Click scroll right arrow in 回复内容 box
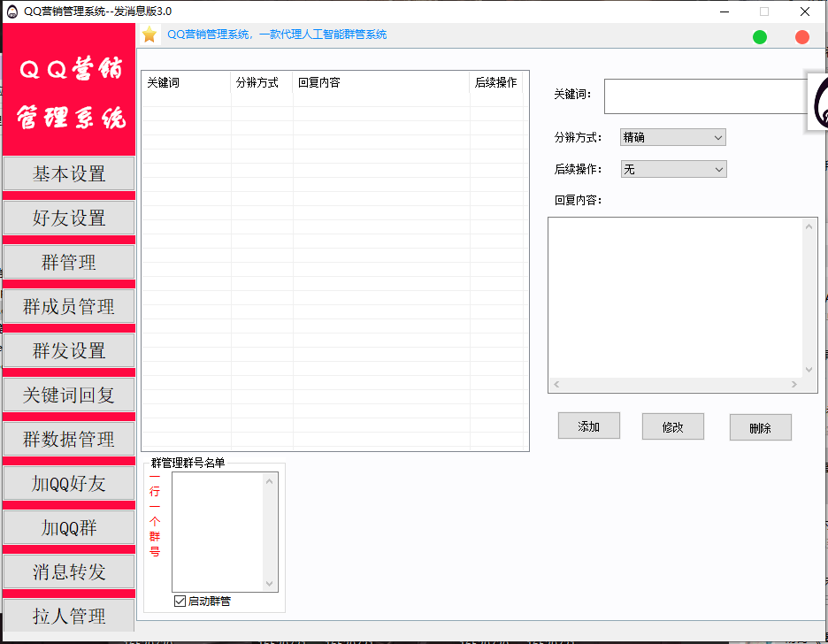The width and height of the screenshot is (828, 644). coord(794,385)
